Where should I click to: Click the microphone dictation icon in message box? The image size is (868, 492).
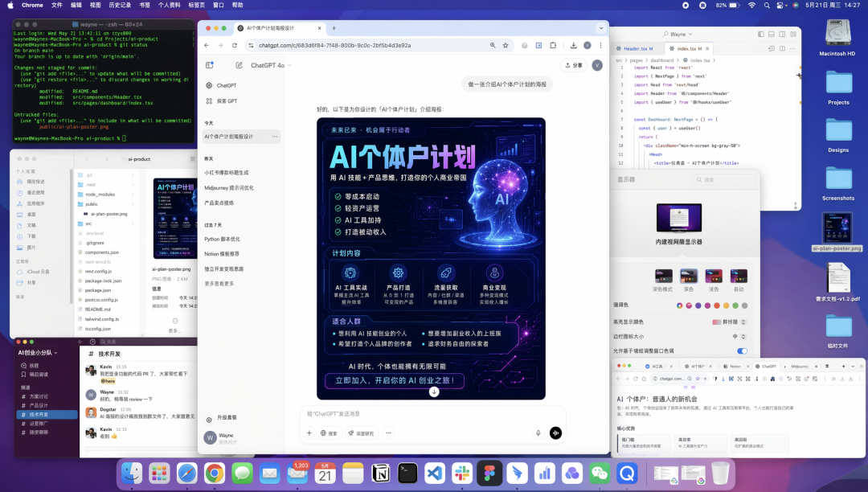(x=538, y=433)
